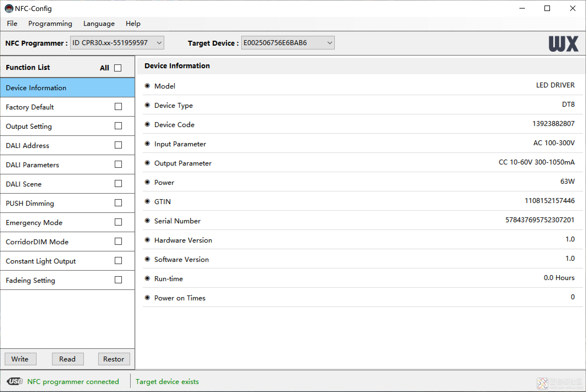
Task: Click the AC 100-300V input value
Action: (x=554, y=143)
